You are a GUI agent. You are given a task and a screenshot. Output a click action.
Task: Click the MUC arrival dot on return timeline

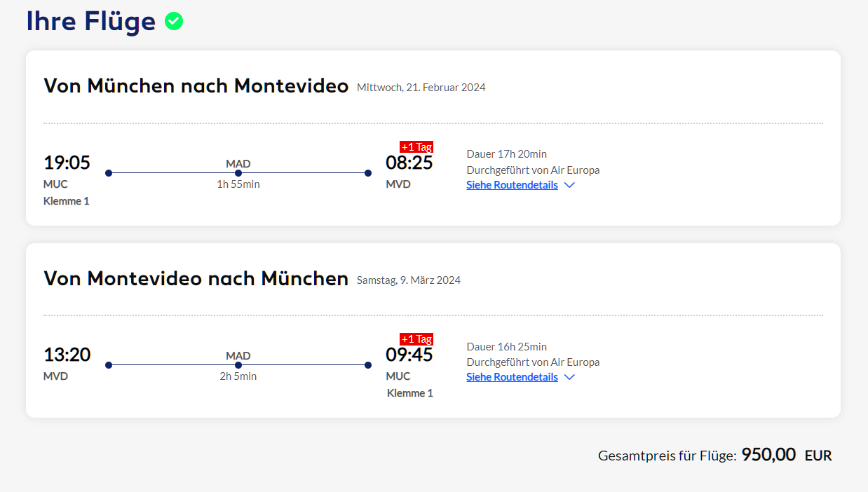point(368,365)
